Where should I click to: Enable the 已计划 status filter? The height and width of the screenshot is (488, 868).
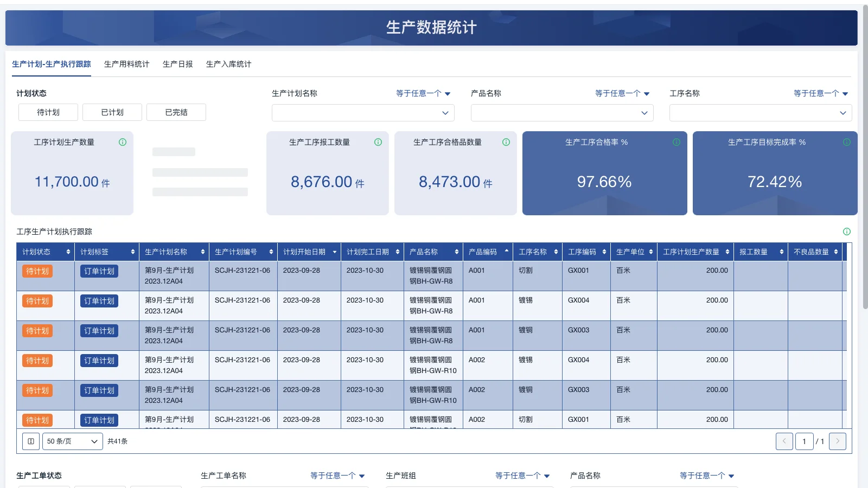tap(112, 112)
